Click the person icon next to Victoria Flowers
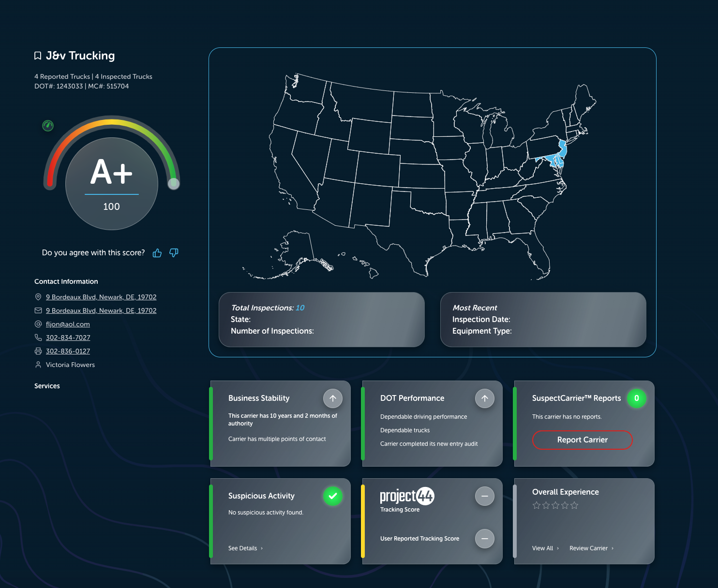 (x=38, y=365)
